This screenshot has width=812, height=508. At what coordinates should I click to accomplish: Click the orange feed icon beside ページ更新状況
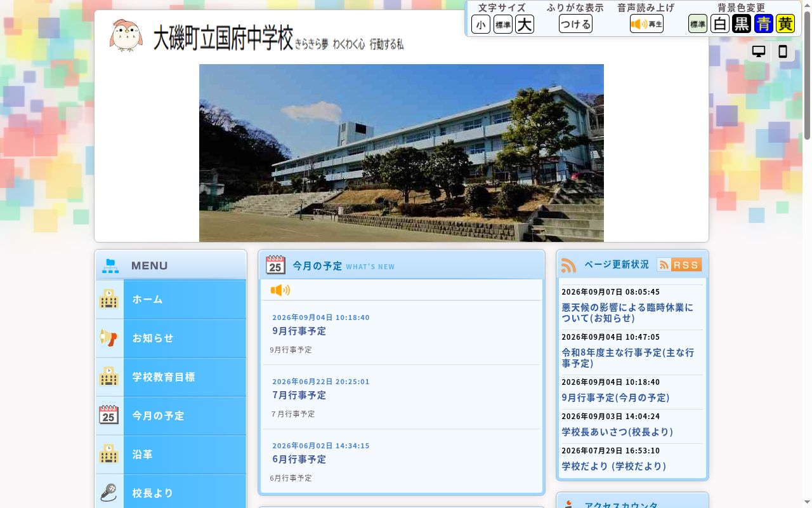tap(568, 265)
